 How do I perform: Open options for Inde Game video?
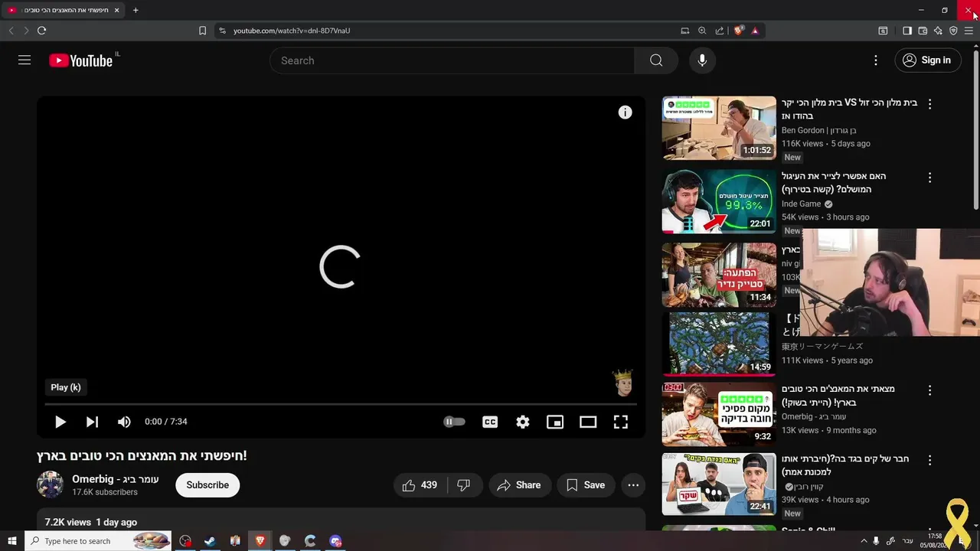click(x=930, y=177)
